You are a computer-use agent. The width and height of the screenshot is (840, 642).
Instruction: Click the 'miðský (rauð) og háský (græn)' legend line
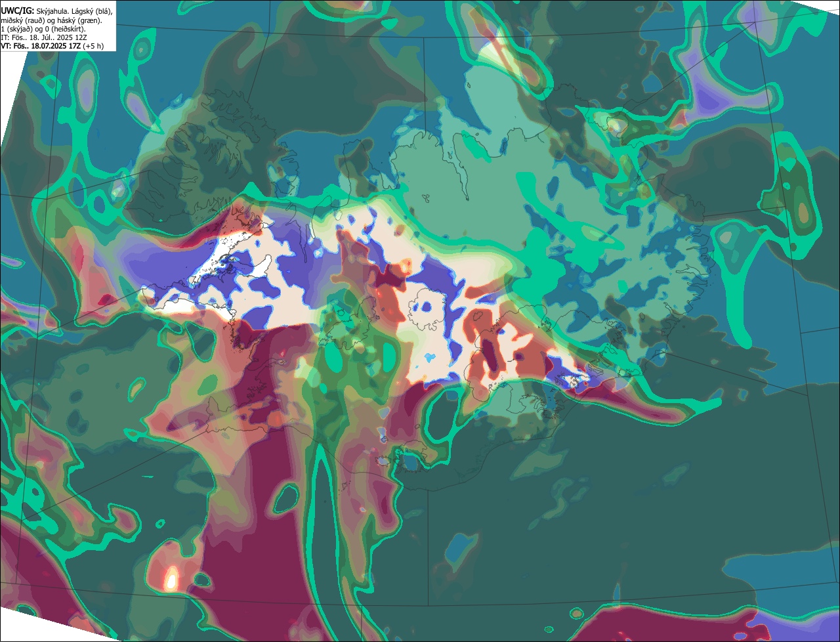[51, 20]
